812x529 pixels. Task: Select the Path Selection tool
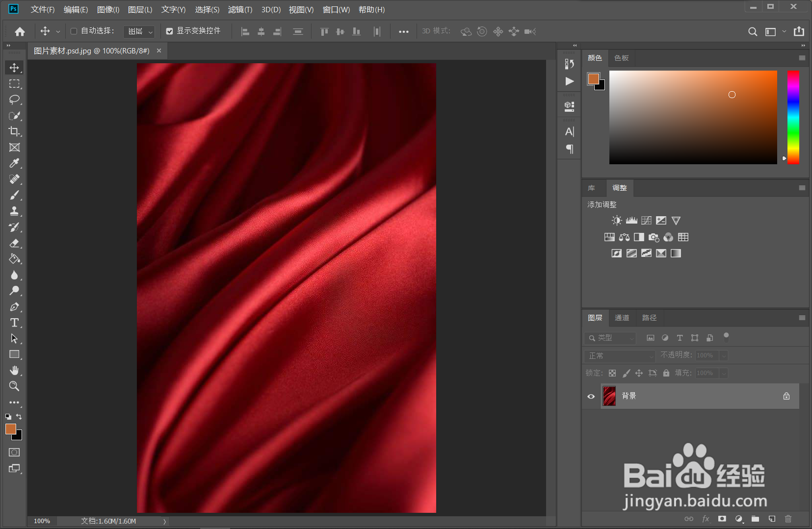point(14,339)
